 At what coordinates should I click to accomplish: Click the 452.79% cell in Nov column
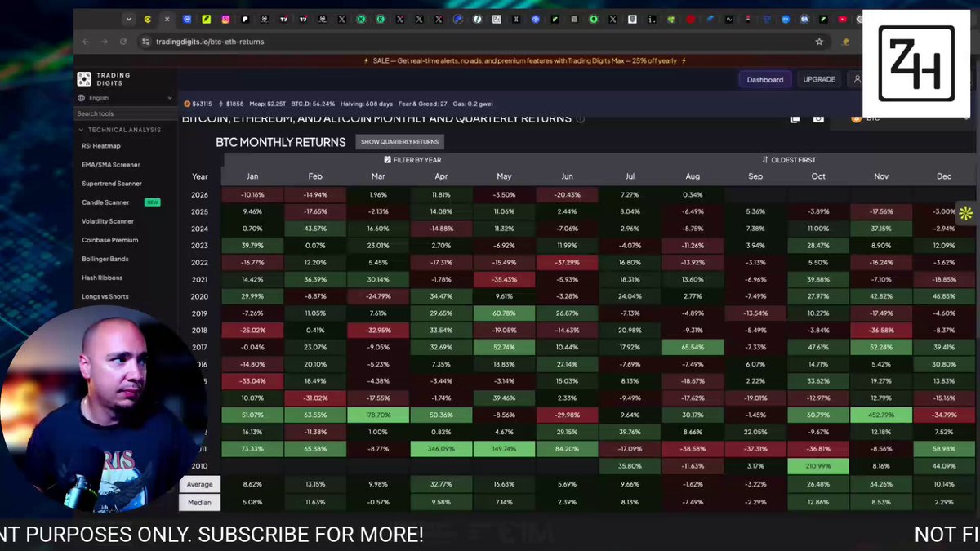pyautogui.click(x=881, y=415)
